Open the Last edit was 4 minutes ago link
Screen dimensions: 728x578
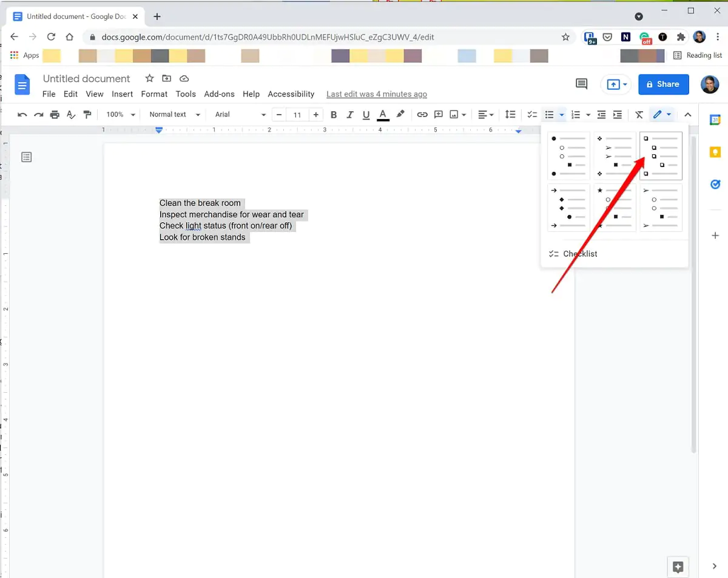tap(376, 94)
